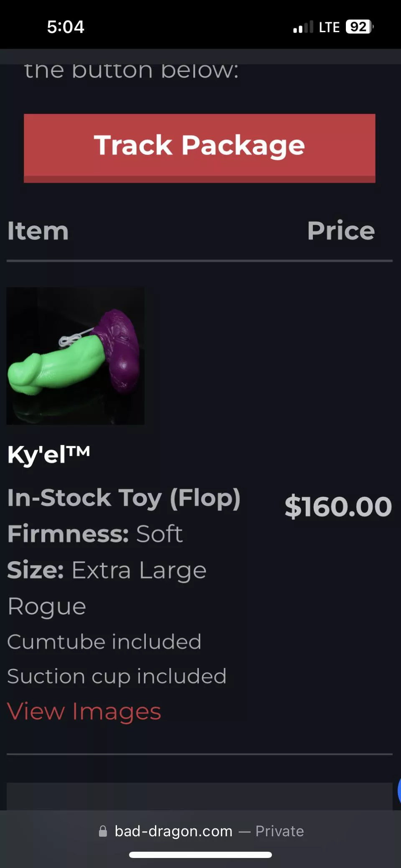
Task: Tap the Size: Extra Large detail text
Action: click(x=107, y=569)
